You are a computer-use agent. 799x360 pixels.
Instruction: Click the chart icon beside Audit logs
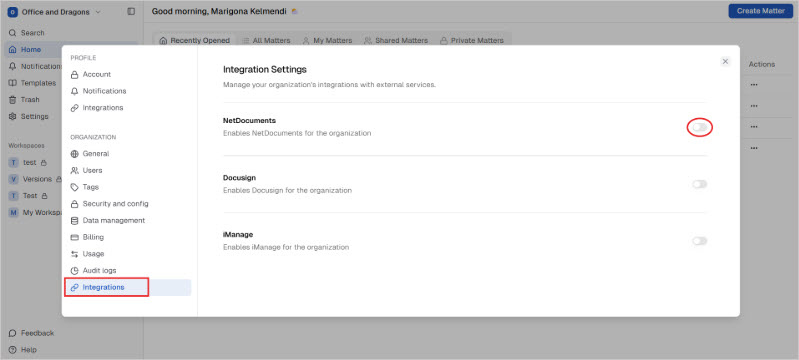point(74,270)
